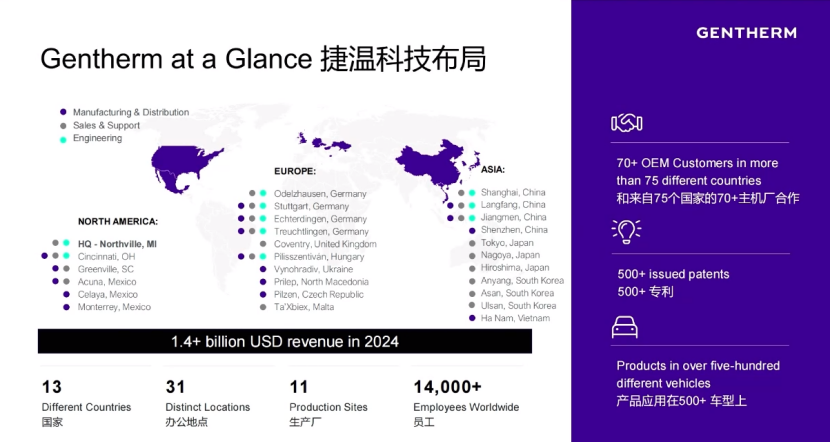Click the '31' locations figure
The image size is (831, 442).
pos(175,387)
